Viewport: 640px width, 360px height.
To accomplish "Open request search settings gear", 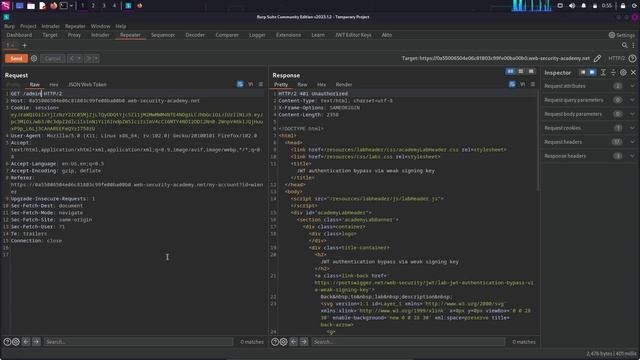I will click(x=16, y=342).
